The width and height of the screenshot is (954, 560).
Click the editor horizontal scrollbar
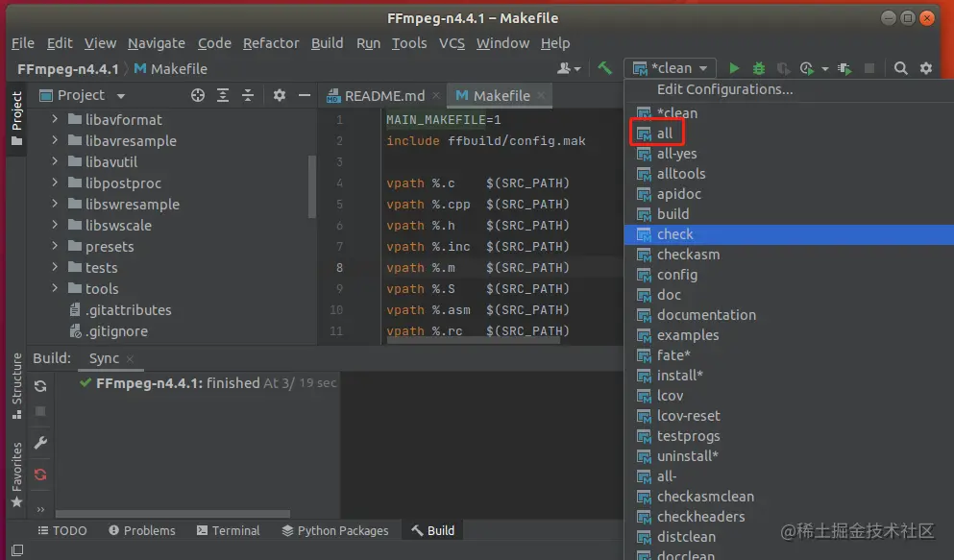[473, 340]
